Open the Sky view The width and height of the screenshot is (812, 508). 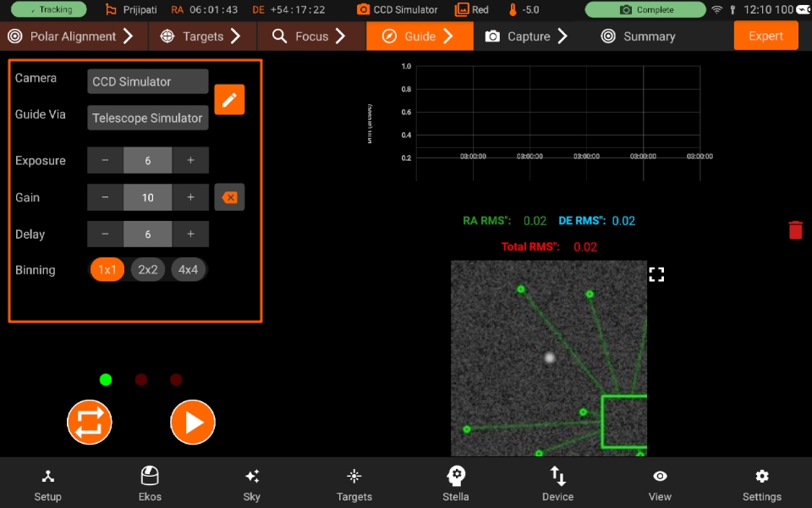tap(252, 484)
